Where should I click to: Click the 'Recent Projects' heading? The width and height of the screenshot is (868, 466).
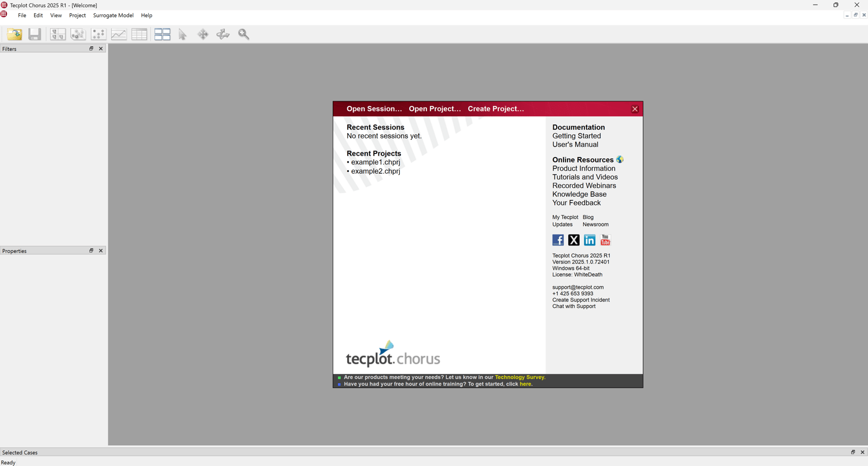(x=374, y=153)
